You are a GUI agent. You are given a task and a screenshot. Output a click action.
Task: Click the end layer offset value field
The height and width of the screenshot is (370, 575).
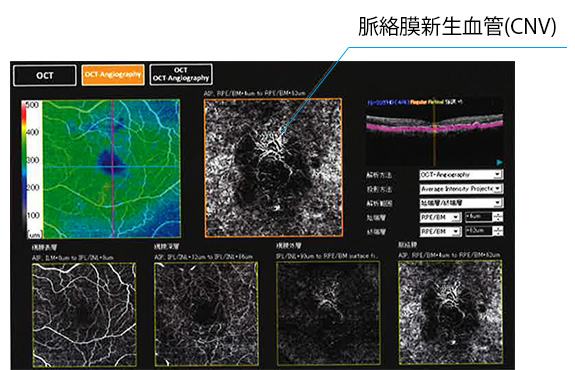[x=479, y=231]
